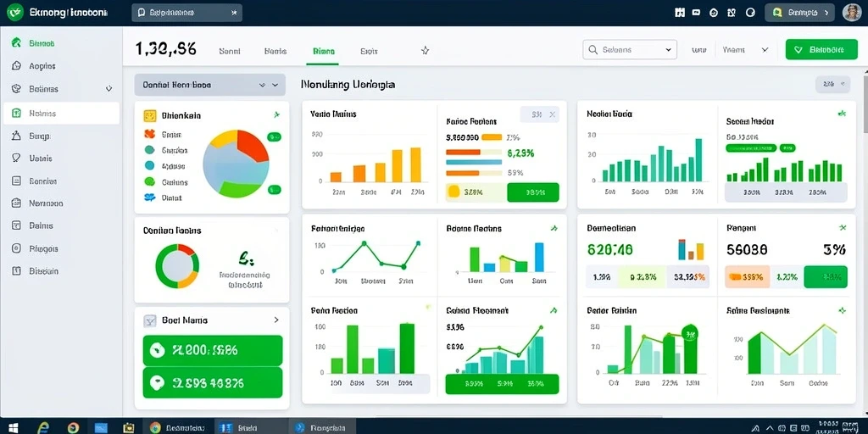Click the Windows Start button
The height and width of the screenshot is (434, 868).
tap(13, 427)
